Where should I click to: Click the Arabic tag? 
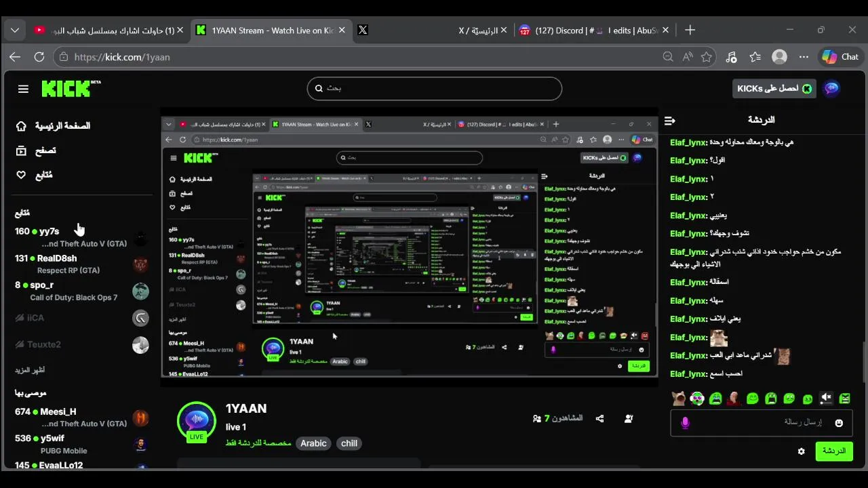(313, 443)
